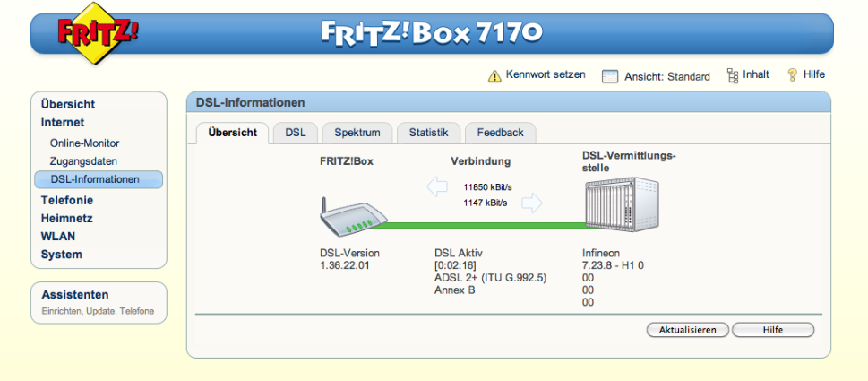Image resolution: width=868 pixels, height=381 pixels.
Task: Open Kennwort setzen link
Action: coord(546,74)
